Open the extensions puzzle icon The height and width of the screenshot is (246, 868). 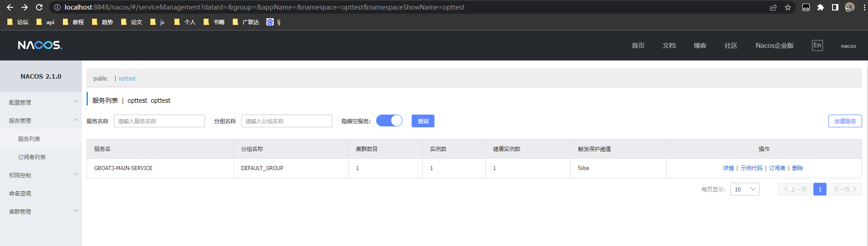tap(821, 7)
